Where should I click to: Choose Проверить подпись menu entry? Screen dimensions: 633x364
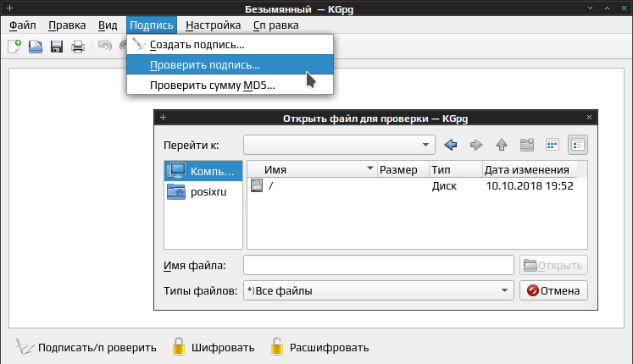[230, 65]
